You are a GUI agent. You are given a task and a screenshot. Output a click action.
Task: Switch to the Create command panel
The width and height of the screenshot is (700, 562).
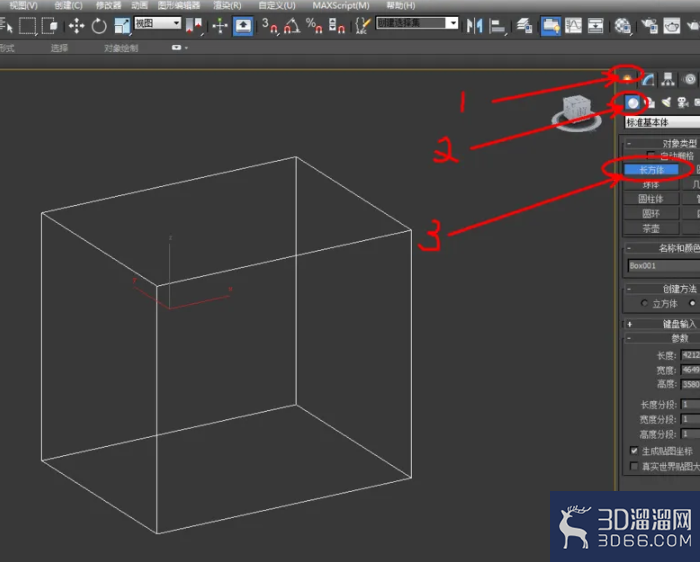pos(627,79)
